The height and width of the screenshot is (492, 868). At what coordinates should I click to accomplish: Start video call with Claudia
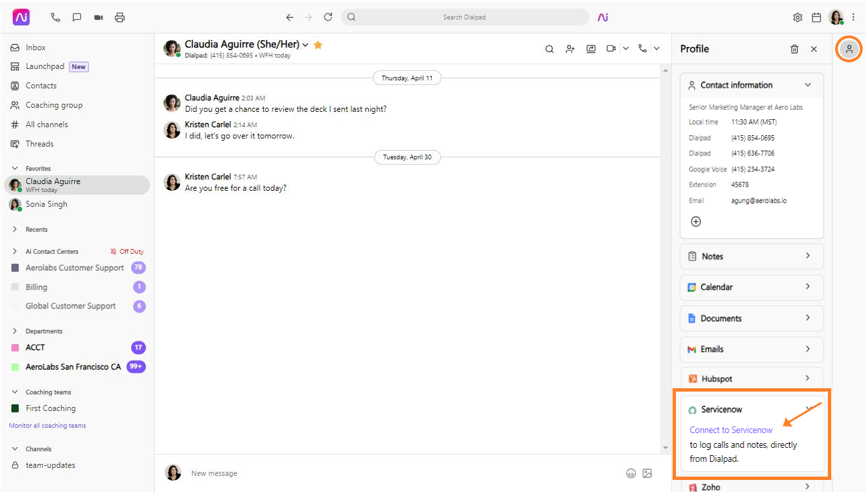611,49
